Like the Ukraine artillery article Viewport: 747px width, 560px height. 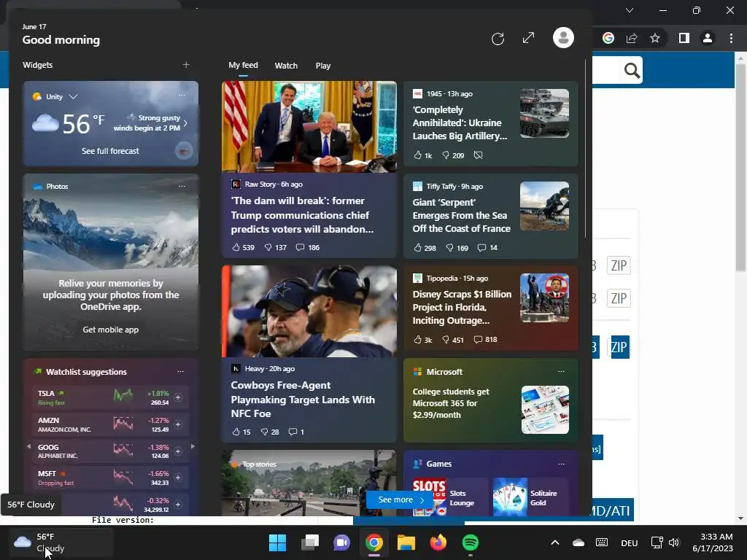(422, 155)
